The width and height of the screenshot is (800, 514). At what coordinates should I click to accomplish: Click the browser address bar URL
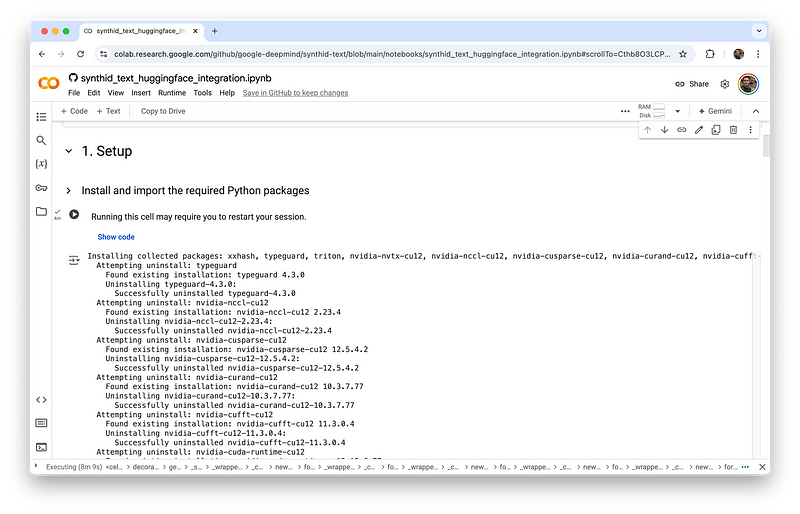pos(392,54)
